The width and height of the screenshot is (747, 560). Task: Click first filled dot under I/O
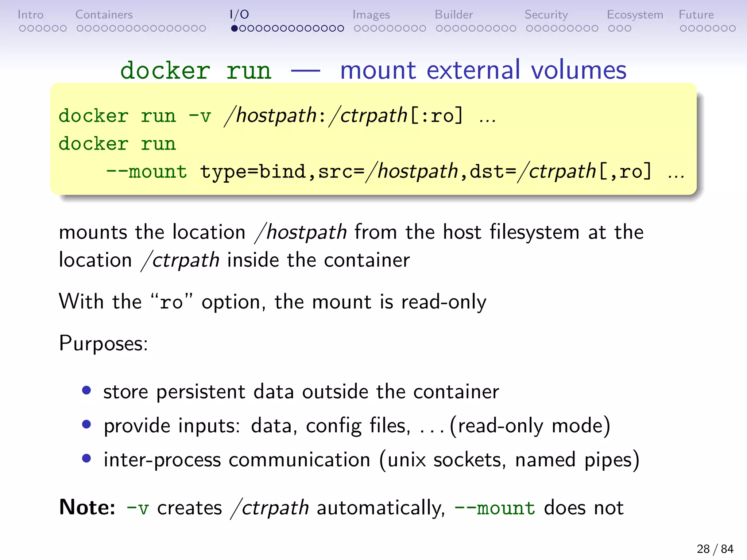pos(235,28)
